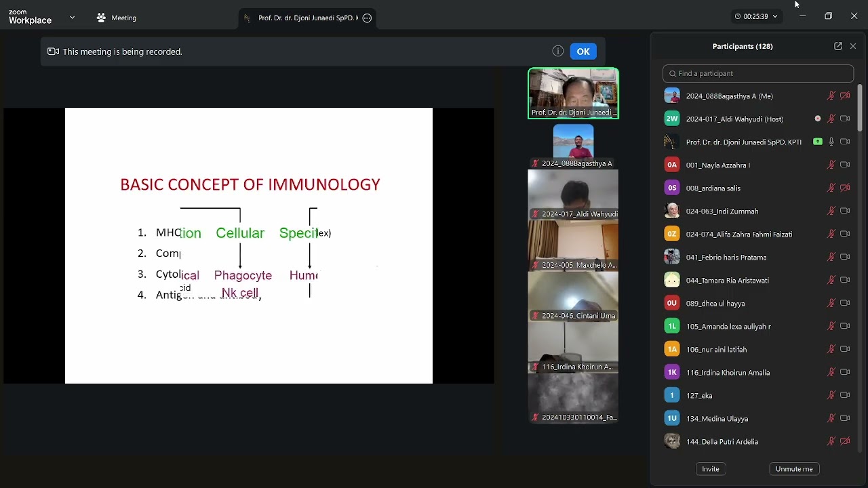This screenshot has width=868, height=488.
Task: Pop out the Participants panel
Action: (x=838, y=46)
